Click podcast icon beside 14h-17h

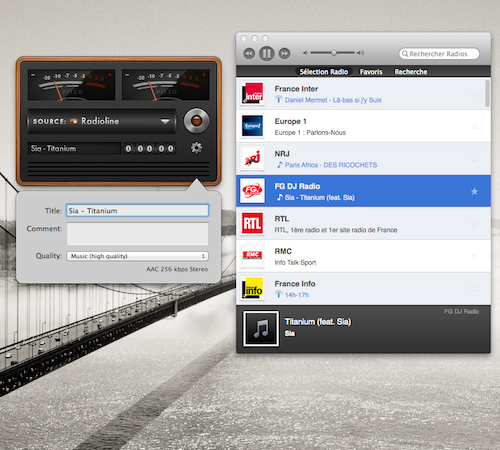click(x=279, y=294)
